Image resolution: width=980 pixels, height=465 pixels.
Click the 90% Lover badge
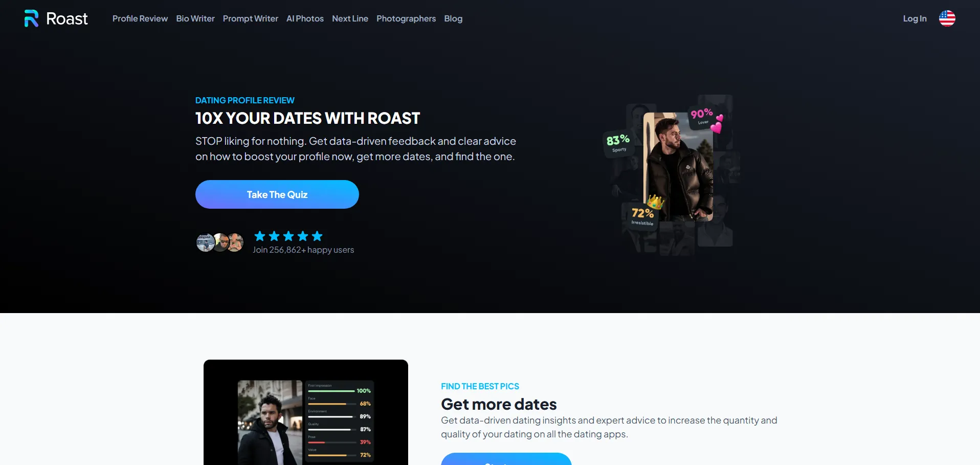(x=701, y=116)
